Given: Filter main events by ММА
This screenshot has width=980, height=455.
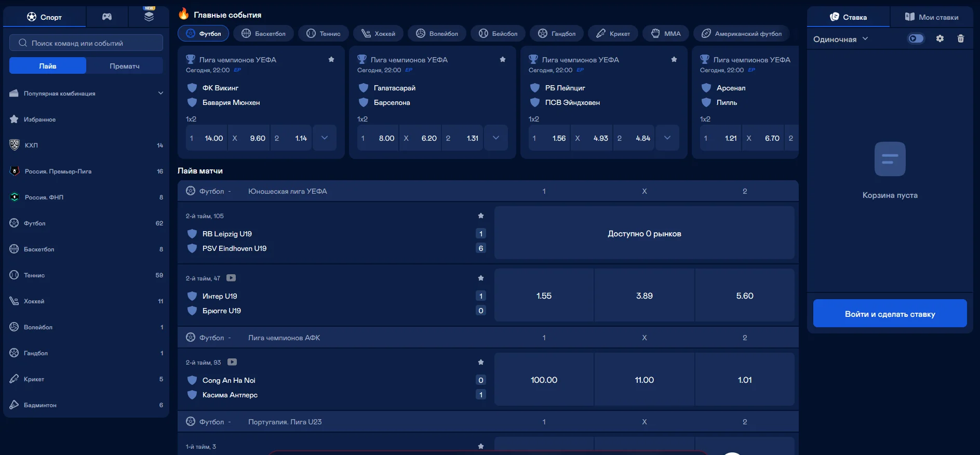Looking at the screenshot, I should 666,33.
